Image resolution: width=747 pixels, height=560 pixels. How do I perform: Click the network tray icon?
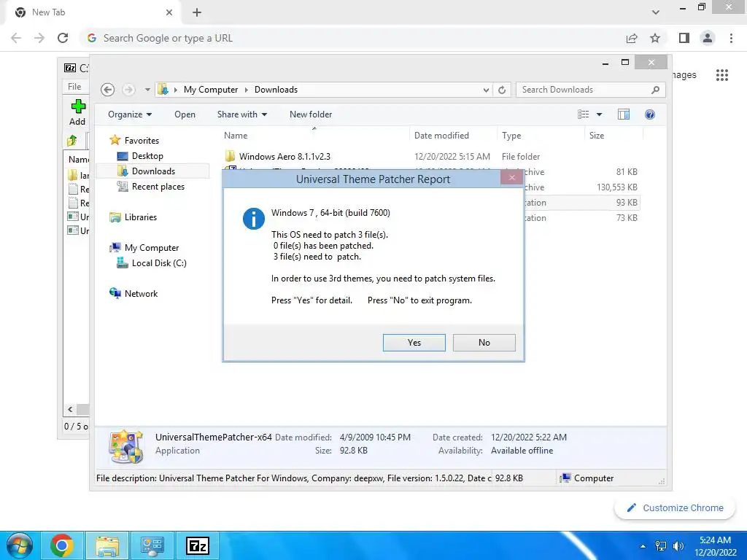pos(660,546)
